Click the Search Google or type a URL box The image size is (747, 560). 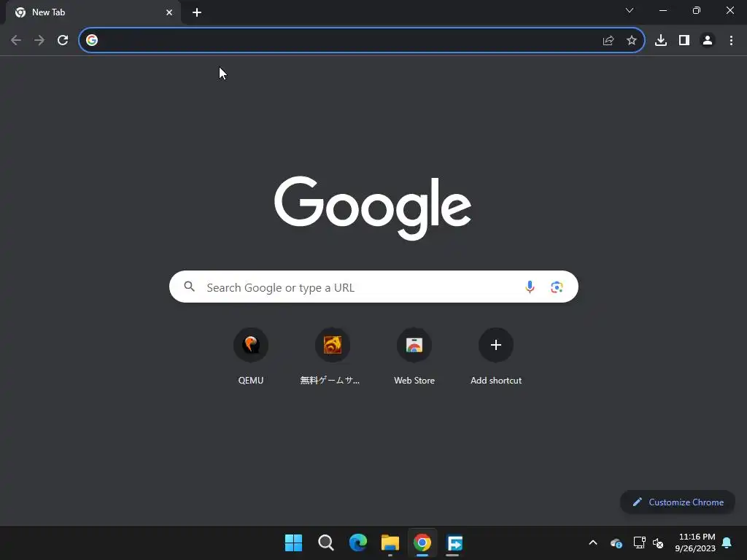373,287
